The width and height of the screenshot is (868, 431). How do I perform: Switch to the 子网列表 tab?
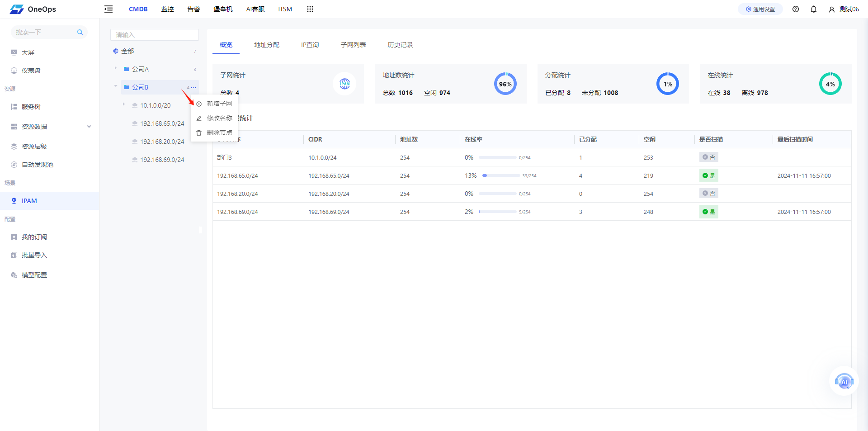354,45
